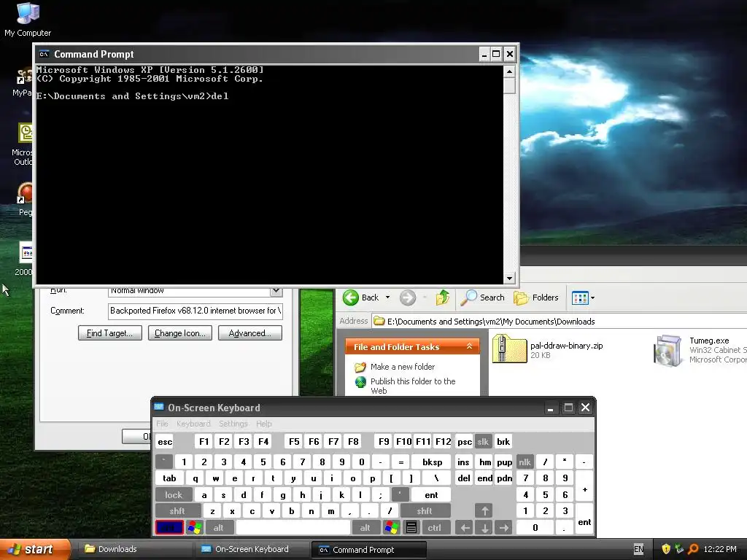Click Find Target button
747x560 pixels.
tap(109, 332)
